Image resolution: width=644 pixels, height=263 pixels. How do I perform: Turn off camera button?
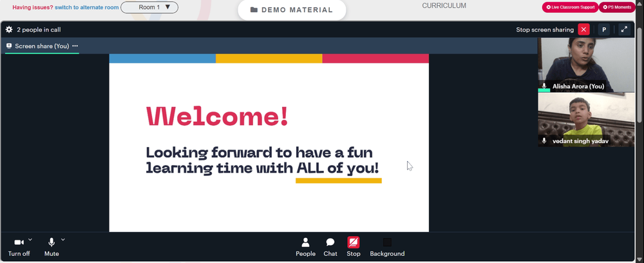(x=19, y=247)
